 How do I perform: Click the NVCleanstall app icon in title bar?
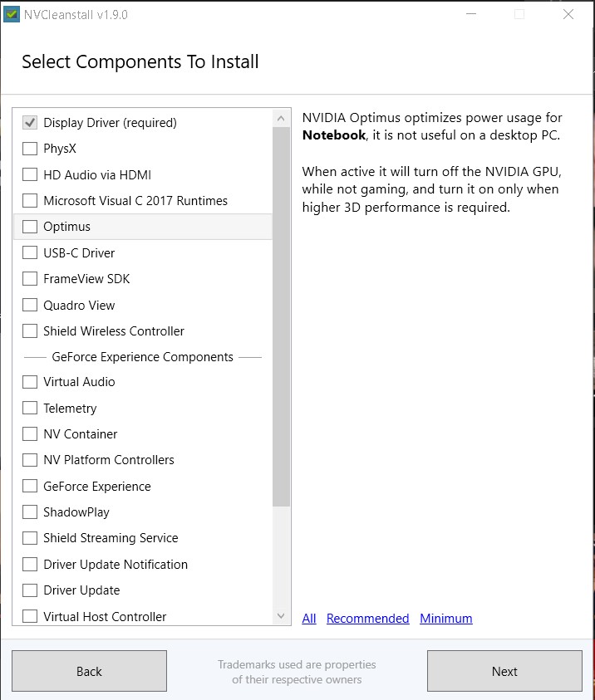[11, 14]
